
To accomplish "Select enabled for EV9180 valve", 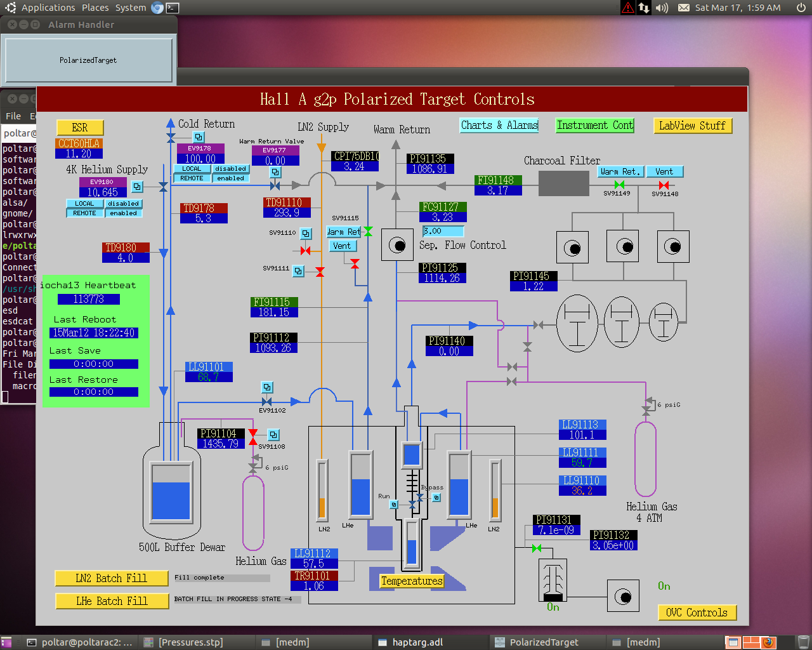I will [123, 213].
